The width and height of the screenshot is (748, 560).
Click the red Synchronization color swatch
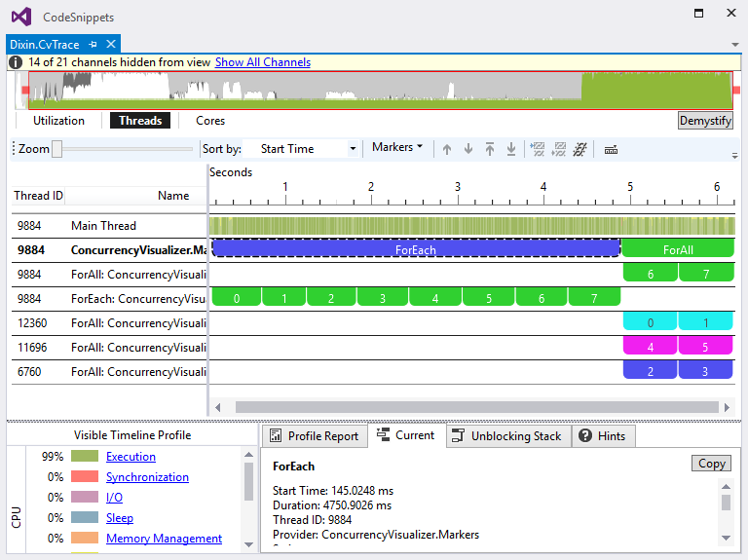point(85,476)
